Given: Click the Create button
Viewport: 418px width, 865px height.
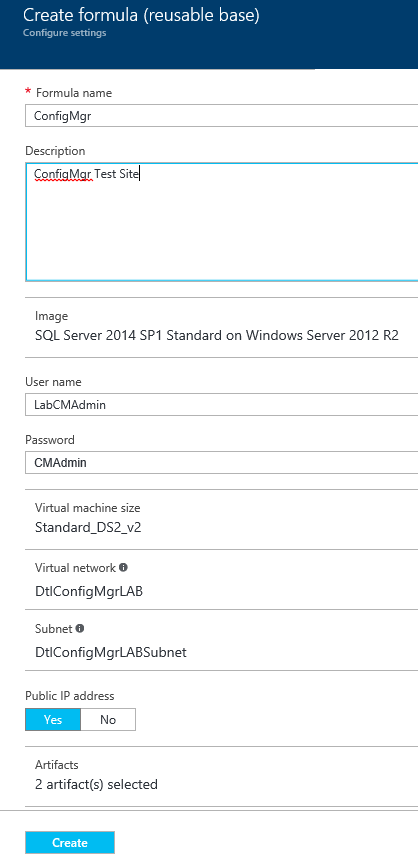Looking at the screenshot, I should (x=70, y=842).
